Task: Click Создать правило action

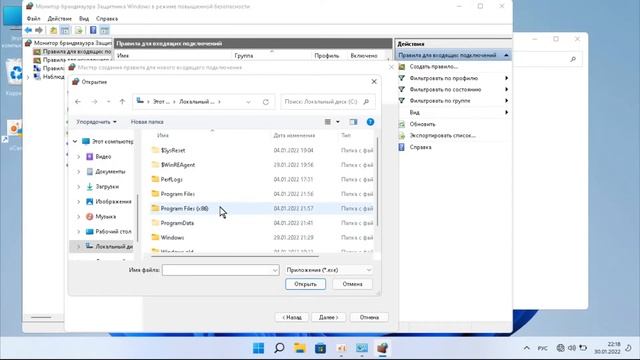Action: click(x=433, y=66)
